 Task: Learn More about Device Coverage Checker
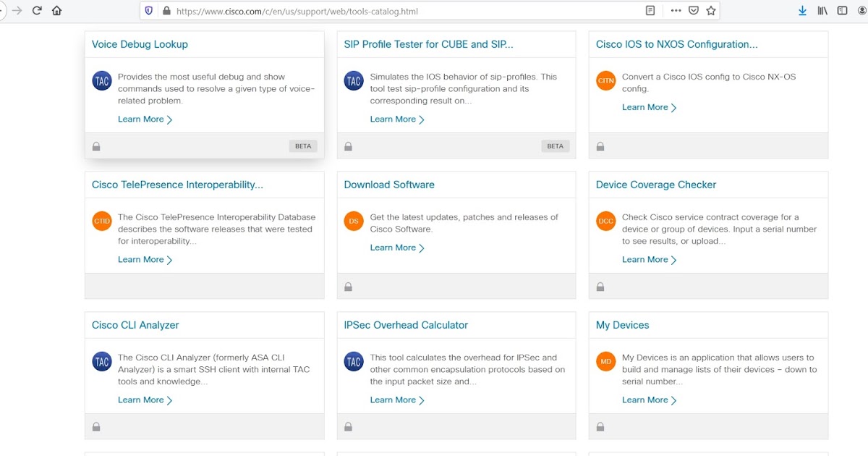click(650, 260)
